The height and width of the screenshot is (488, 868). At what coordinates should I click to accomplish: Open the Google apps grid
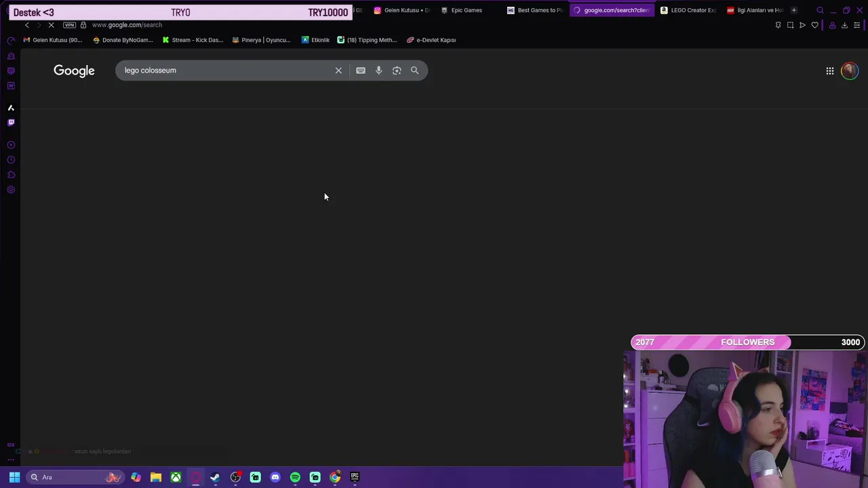(x=830, y=70)
